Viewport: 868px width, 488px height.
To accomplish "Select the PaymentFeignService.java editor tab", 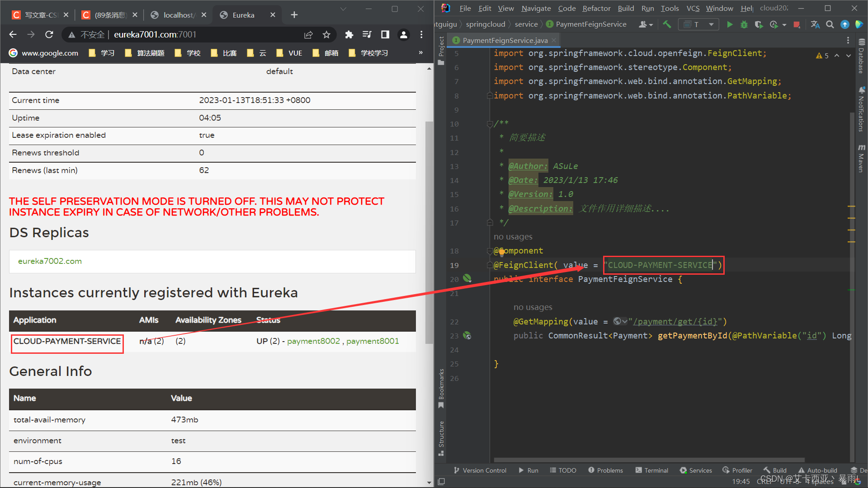I will pos(504,40).
